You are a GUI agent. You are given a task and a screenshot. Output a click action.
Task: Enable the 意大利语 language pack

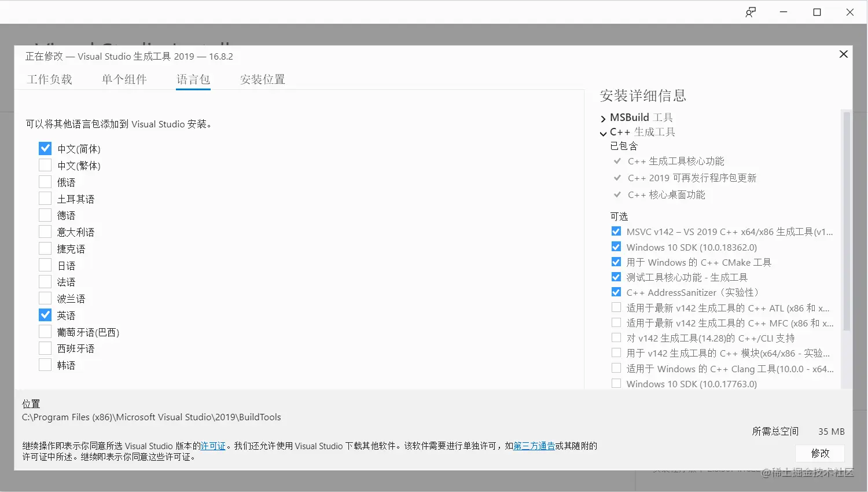(45, 232)
